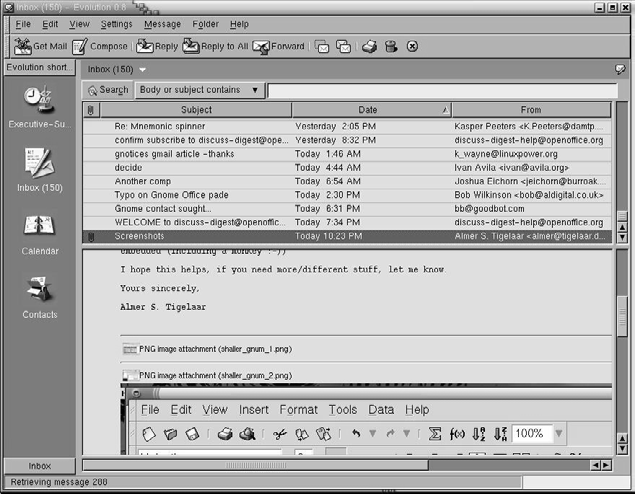Select the 'Typo on Gnome Office pade' email
The height and width of the screenshot is (494, 635).
coord(171,195)
